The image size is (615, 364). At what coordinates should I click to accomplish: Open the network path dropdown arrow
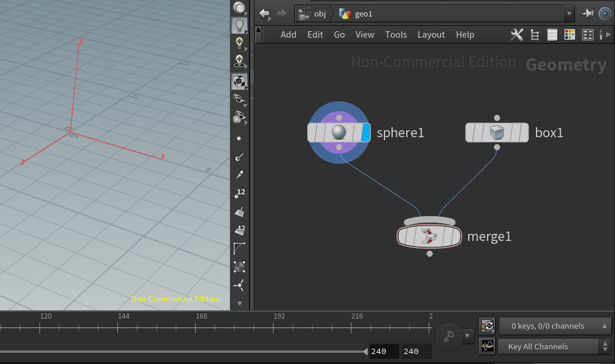(569, 13)
